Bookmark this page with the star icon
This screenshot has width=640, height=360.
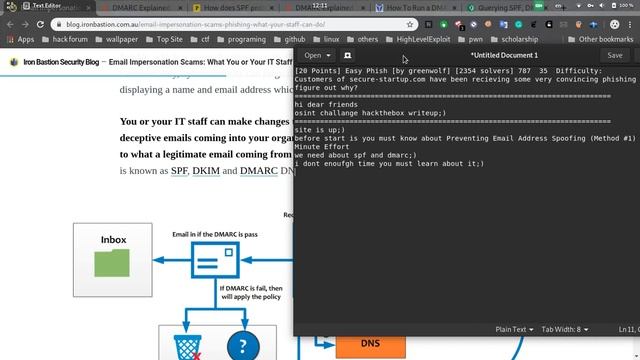(410, 24)
